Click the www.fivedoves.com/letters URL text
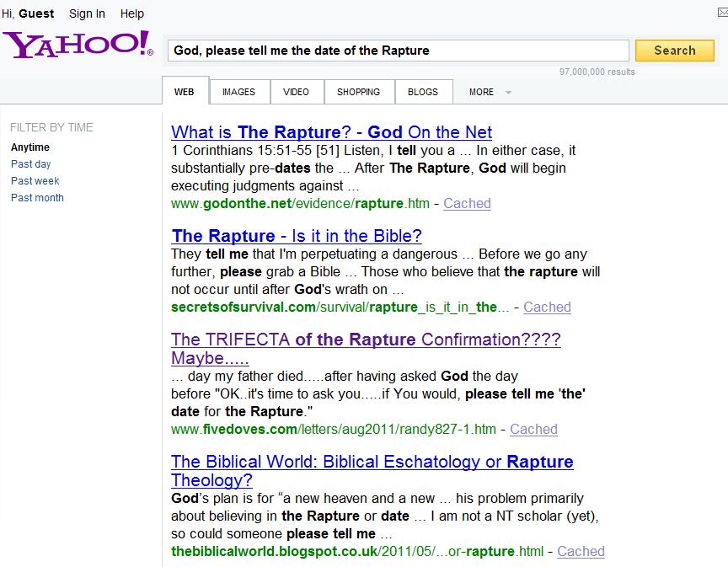 click(334, 429)
